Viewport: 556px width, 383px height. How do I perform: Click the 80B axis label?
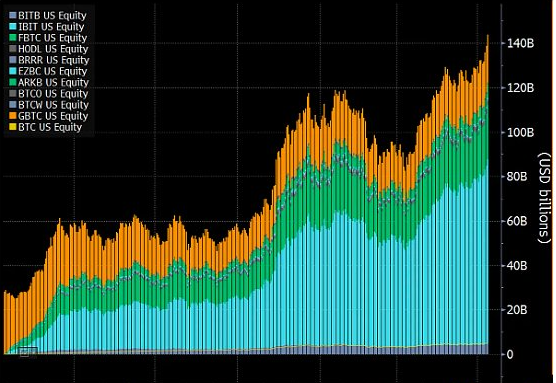click(517, 177)
